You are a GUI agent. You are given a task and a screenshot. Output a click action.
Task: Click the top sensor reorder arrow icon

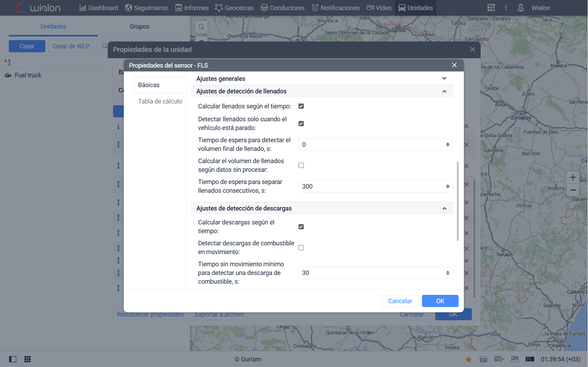119,127
